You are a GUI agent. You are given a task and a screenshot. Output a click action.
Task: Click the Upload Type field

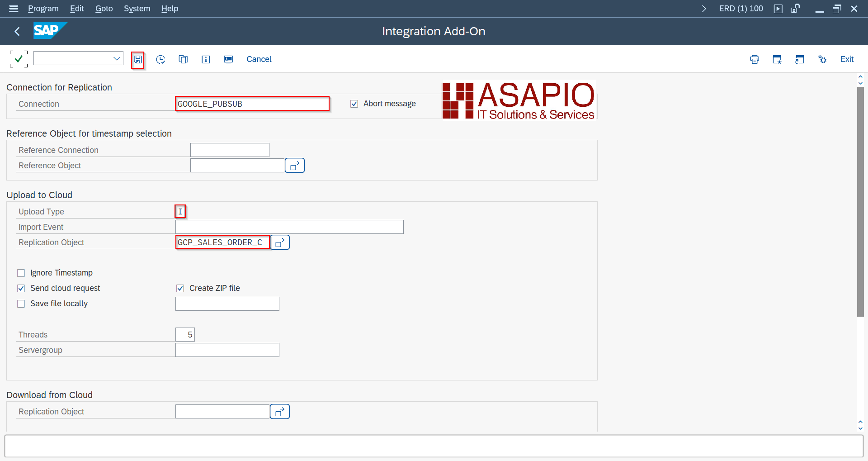coord(180,211)
